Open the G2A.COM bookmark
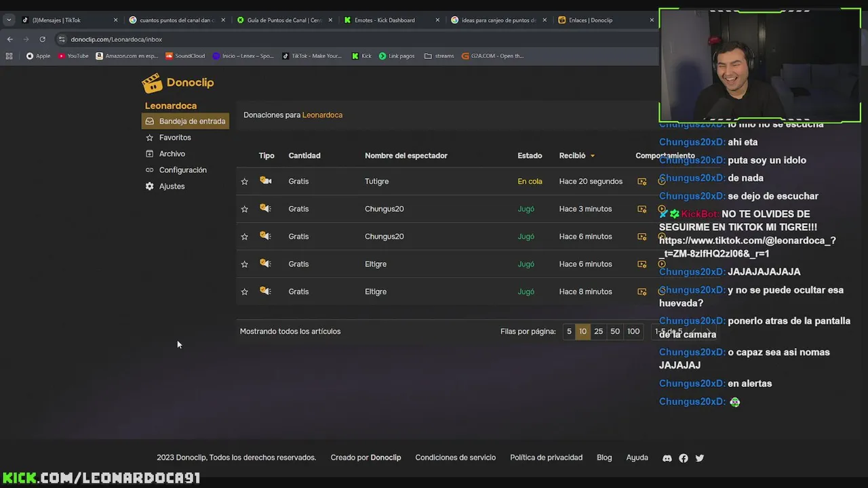Viewport: 868px width, 488px height. [x=492, y=56]
